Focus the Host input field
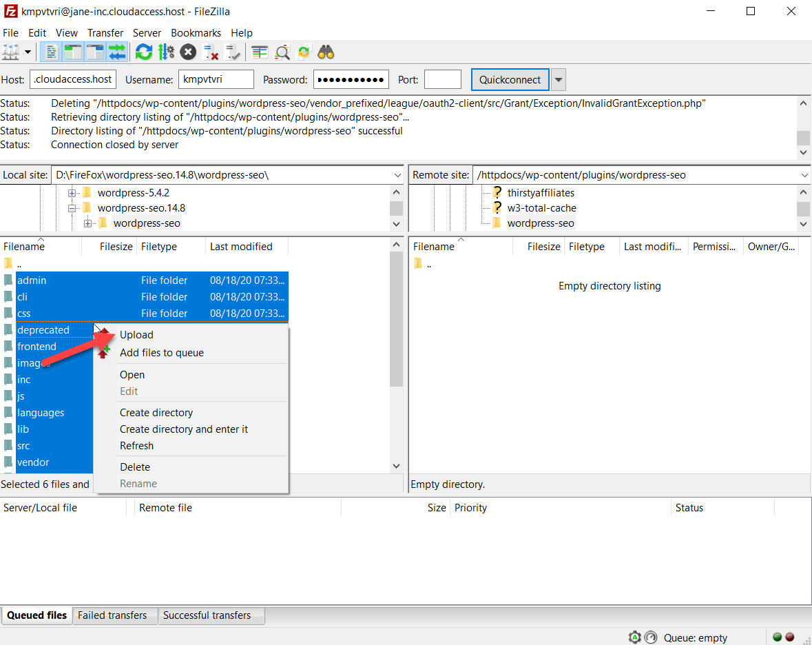The height and width of the screenshot is (645, 812). 73,79
